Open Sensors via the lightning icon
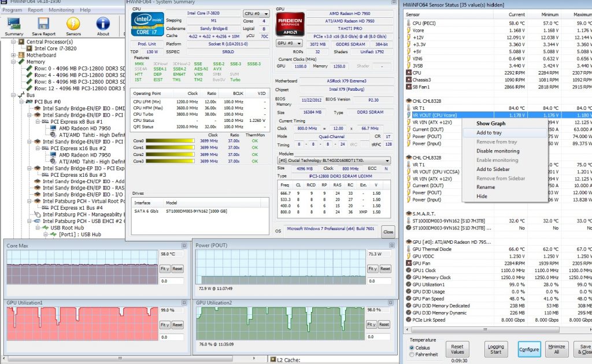The height and width of the screenshot is (364, 592). [x=73, y=24]
